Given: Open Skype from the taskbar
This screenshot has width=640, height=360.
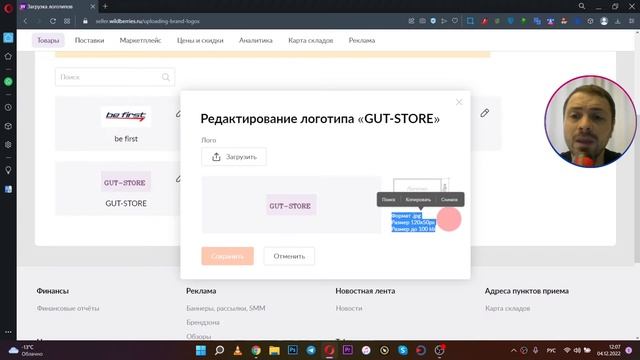Looking at the screenshot, I should pyautogui.click(x=403, y=350).
